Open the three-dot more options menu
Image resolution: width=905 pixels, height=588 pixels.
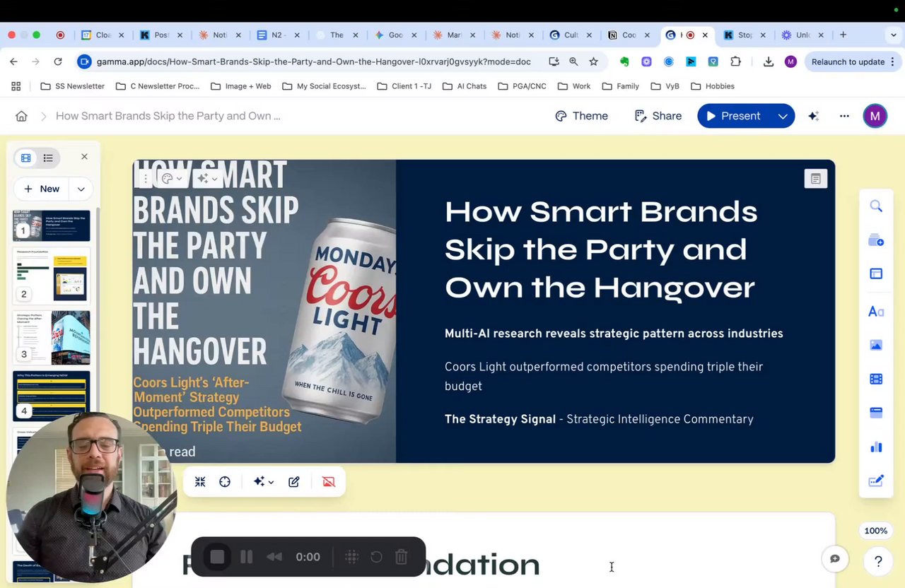(844, 116)
